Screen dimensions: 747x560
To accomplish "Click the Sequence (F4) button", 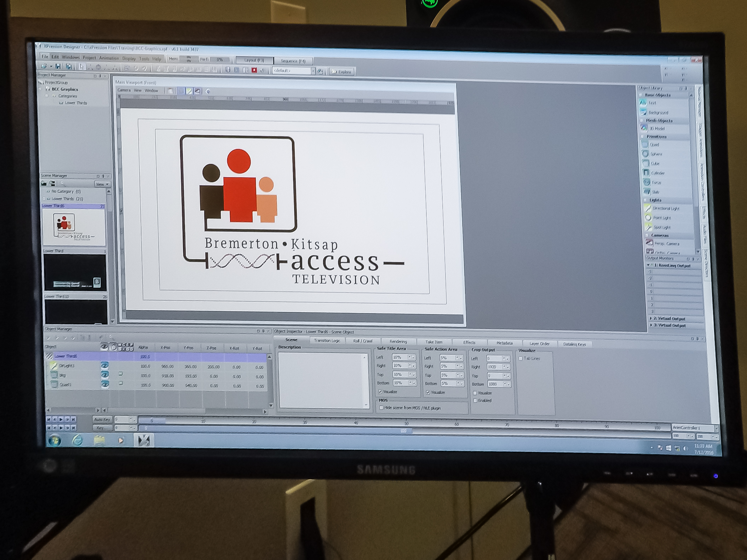I will (293, 61).
